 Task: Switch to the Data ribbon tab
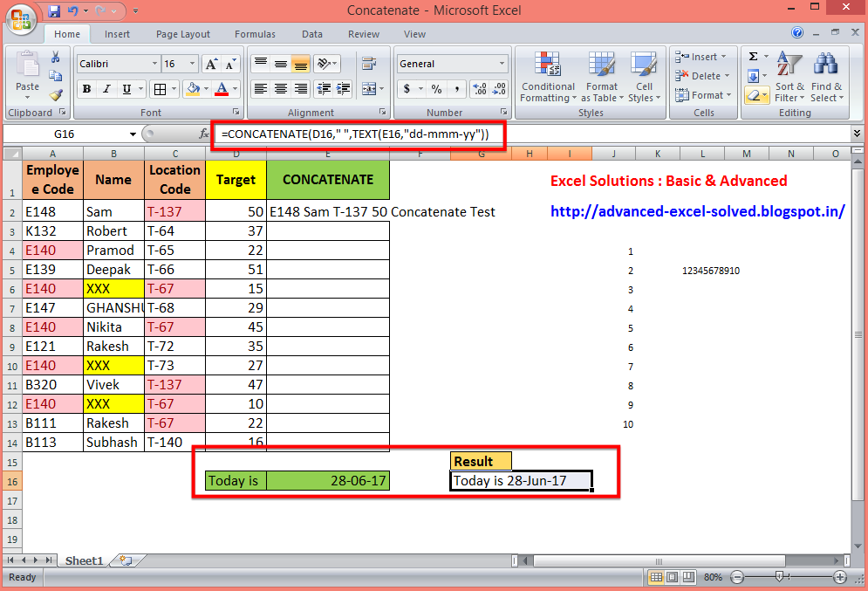click(x=311, y=34)
